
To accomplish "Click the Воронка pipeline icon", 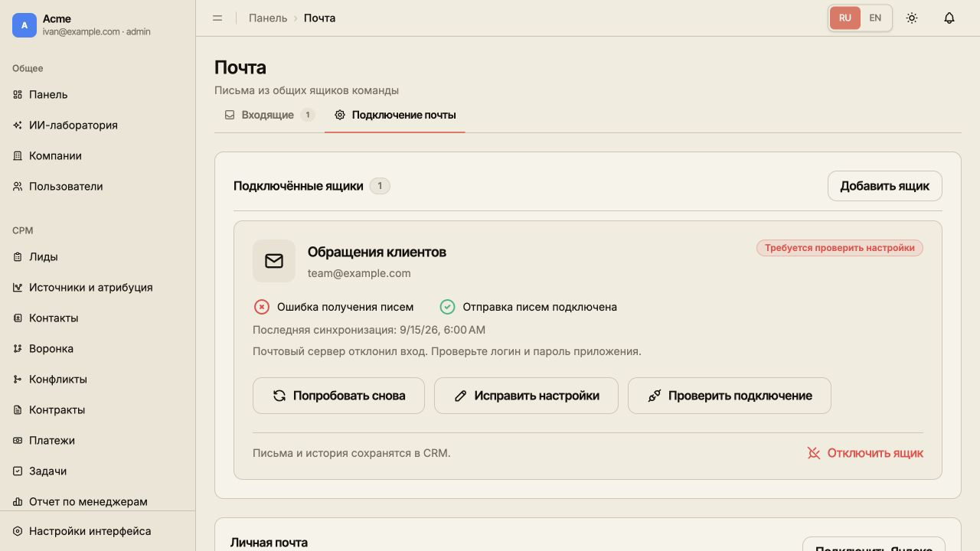I will [x=18, y=348].
